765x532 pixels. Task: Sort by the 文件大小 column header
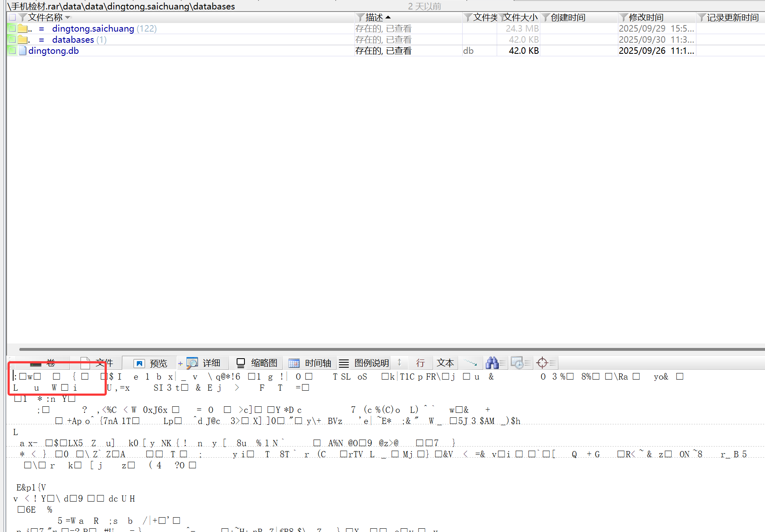pyautogui.click(x=521, y=17)
